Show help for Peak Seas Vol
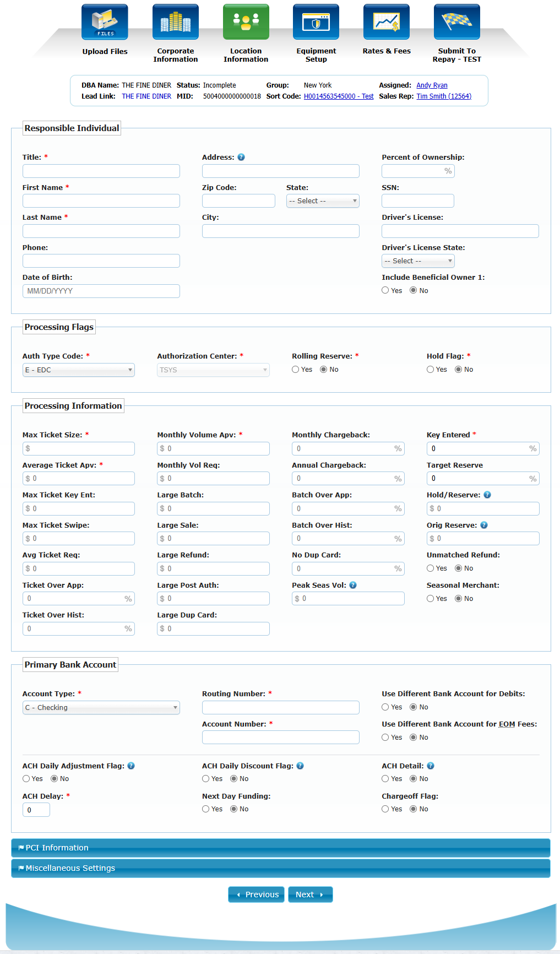Screen dimensions: 560x954 click(x=353, y=585)
